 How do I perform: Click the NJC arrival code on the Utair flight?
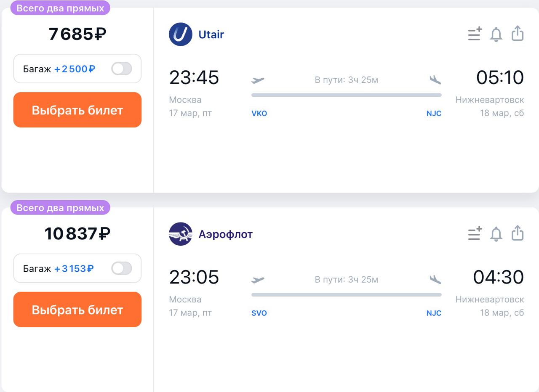434,114
